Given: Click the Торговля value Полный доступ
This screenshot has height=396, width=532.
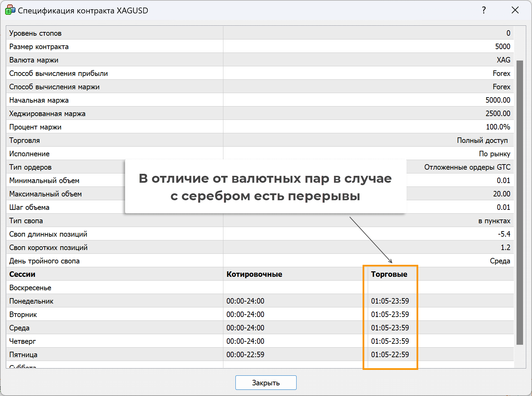Looking at the screenshot, I should (482, 140).
